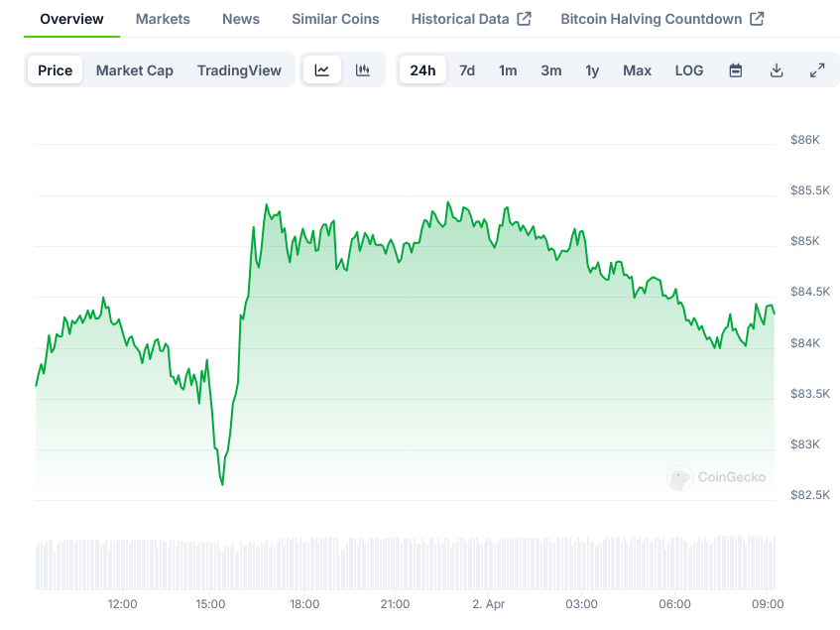Switch to TradingView chart mode
This screenshot has width=840, height=630.
point(239,70)
